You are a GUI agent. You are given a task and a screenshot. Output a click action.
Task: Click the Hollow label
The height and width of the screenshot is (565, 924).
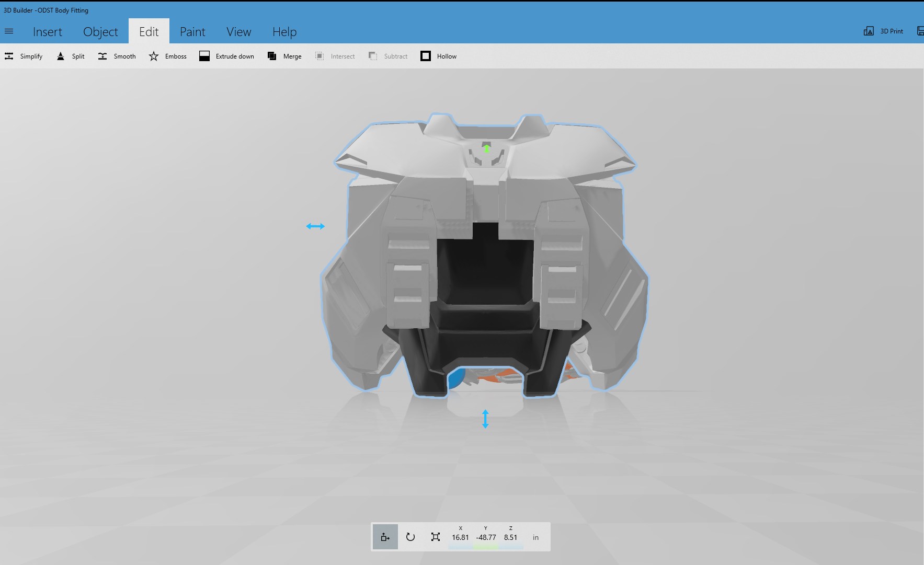tap(447, 56)
